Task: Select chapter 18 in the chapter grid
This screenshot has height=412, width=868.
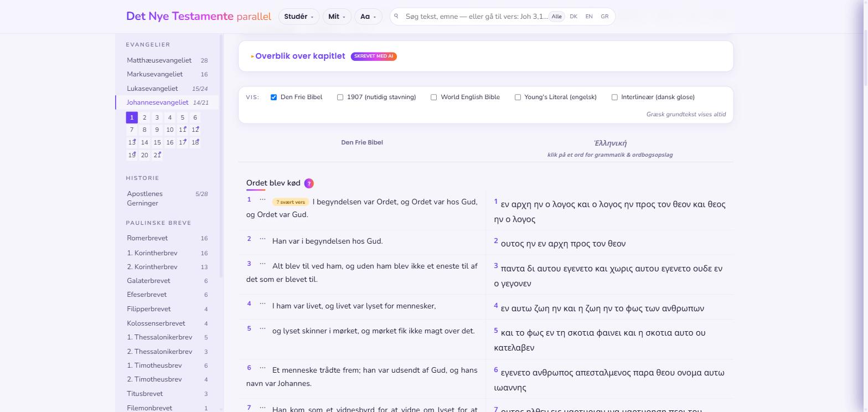Action: tap(195, 142)
